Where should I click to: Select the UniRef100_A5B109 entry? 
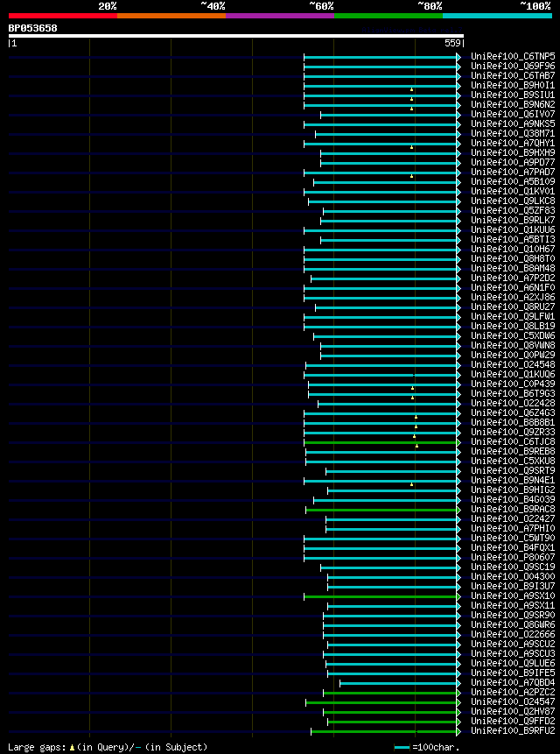pos(513,181)
